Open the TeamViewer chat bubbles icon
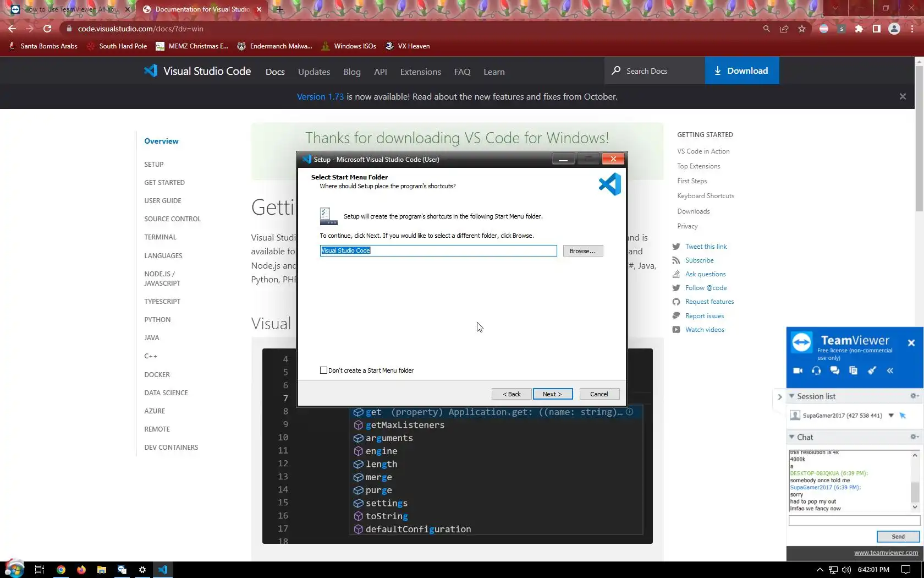This screenshot has width=924, height=578. point(835,371)
